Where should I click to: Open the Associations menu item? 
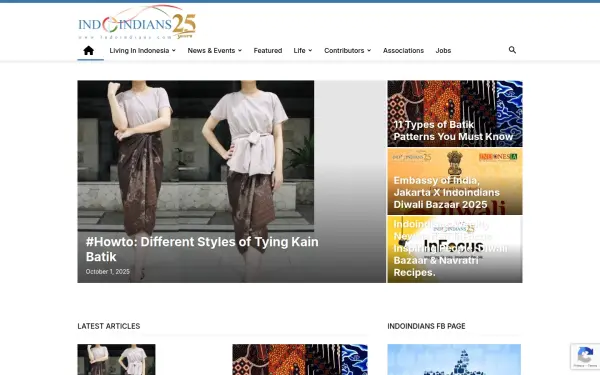(403, 51)
